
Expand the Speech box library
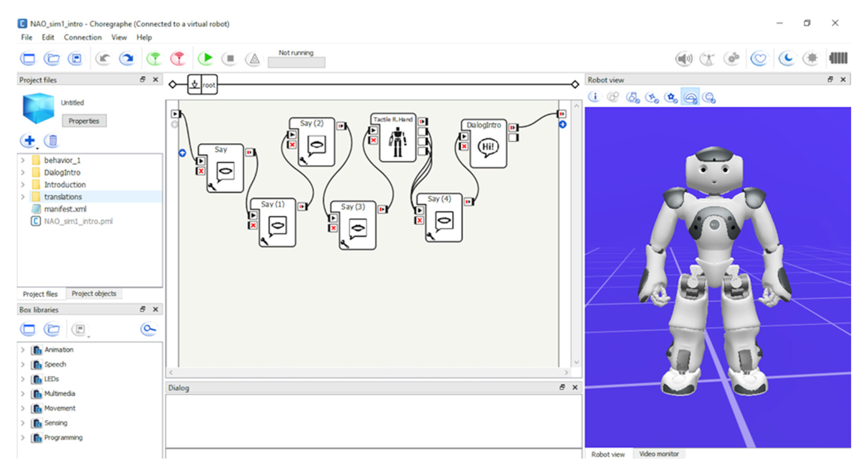point(22,364)
